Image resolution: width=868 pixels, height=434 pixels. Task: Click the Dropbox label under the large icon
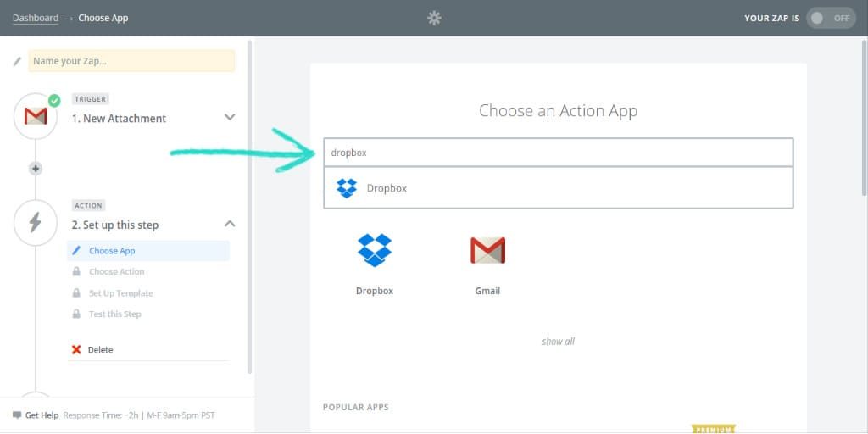[375, 291]
